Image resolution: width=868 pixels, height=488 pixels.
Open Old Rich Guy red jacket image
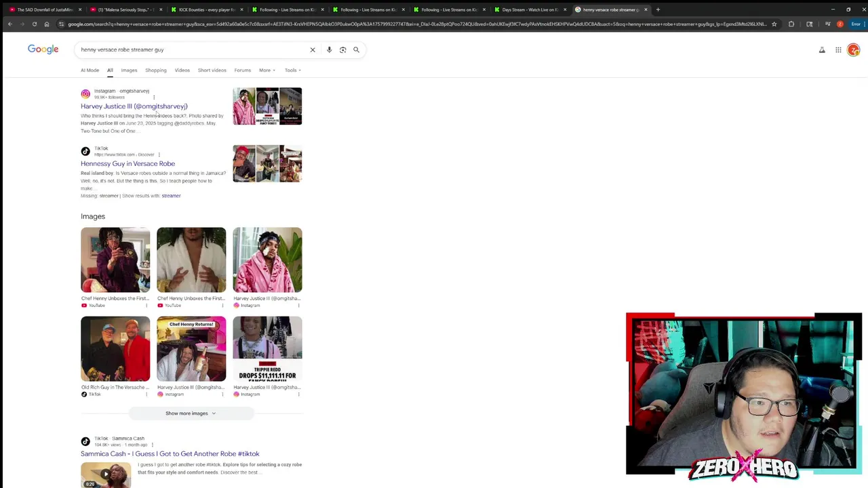click(115, 349)
